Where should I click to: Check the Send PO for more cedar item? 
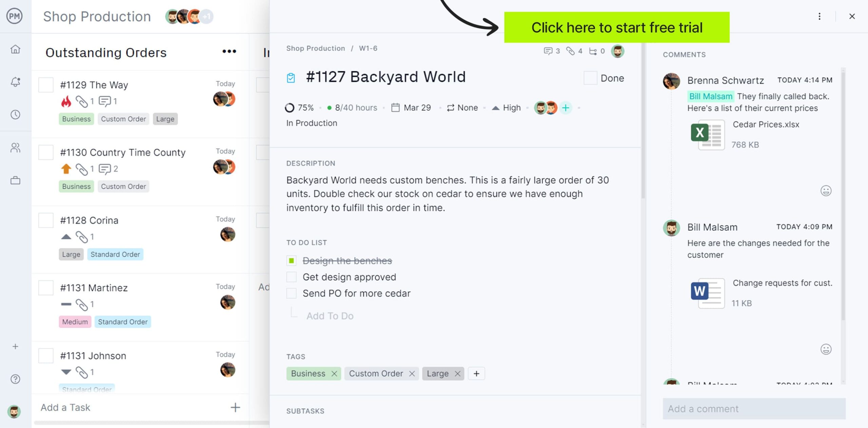tap(292, 293)
